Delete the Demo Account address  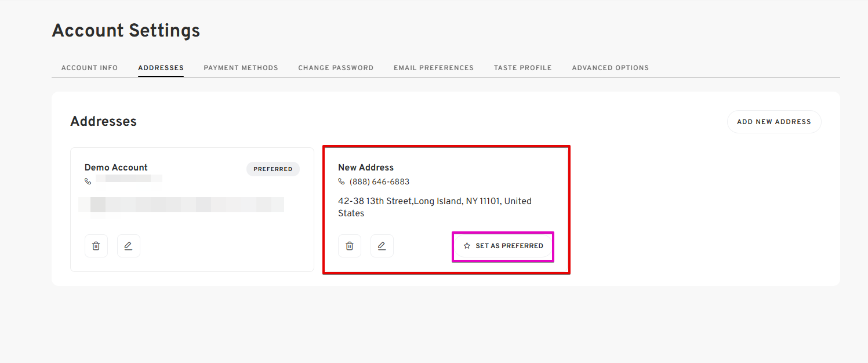[96, 246]
